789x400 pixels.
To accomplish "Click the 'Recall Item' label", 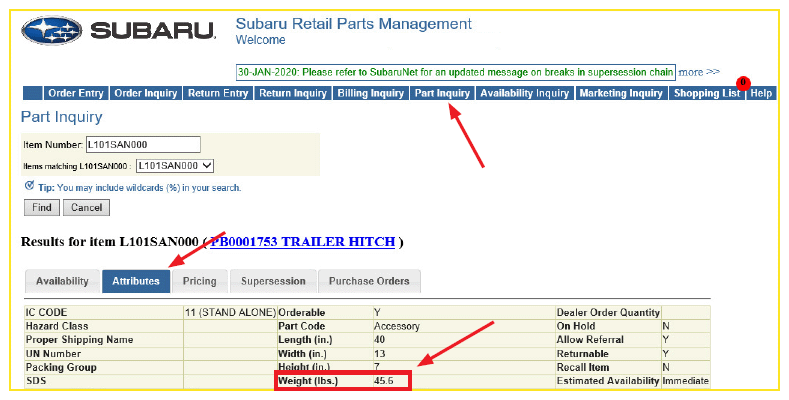I will coord(583,367).
